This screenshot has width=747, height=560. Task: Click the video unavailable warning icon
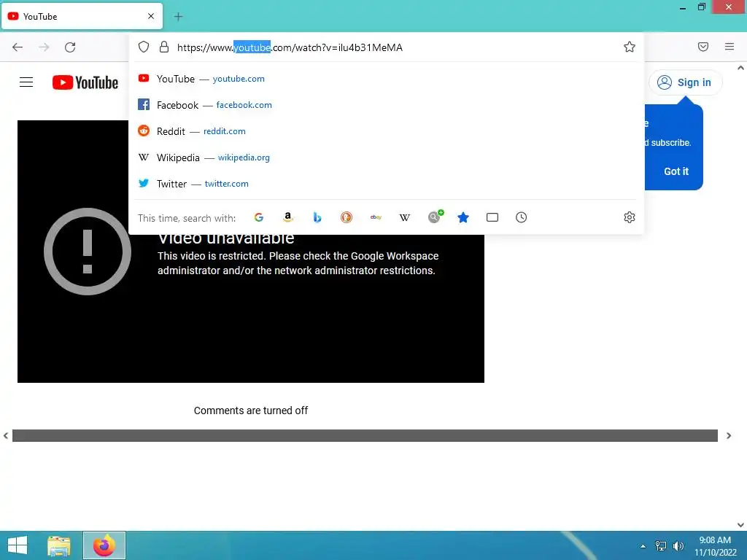point(88,252)
